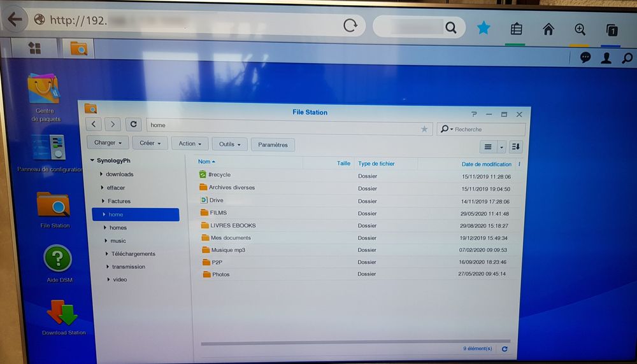
Task: Open the Outils dropdown menu
Action: tap(229, 144)
